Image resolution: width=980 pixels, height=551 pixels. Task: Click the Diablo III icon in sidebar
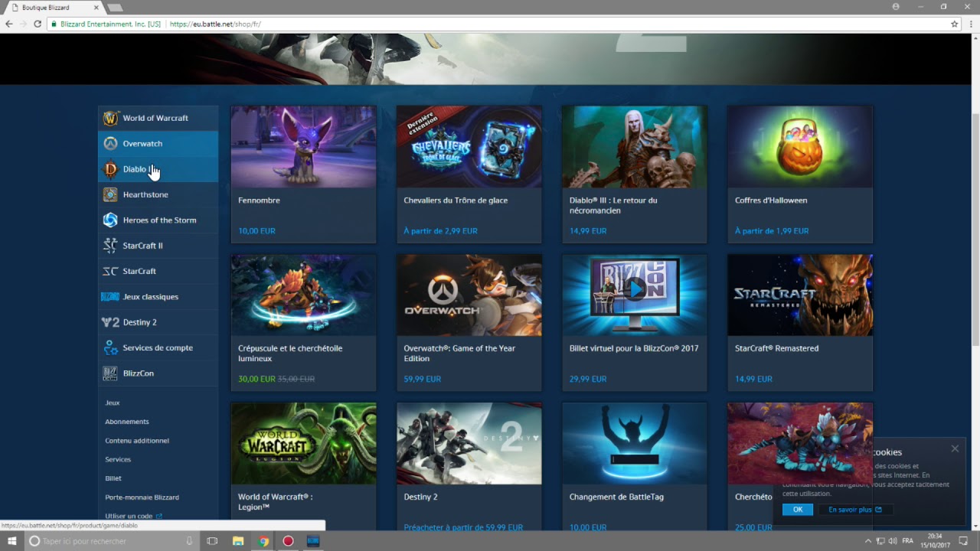coord(111,169)
